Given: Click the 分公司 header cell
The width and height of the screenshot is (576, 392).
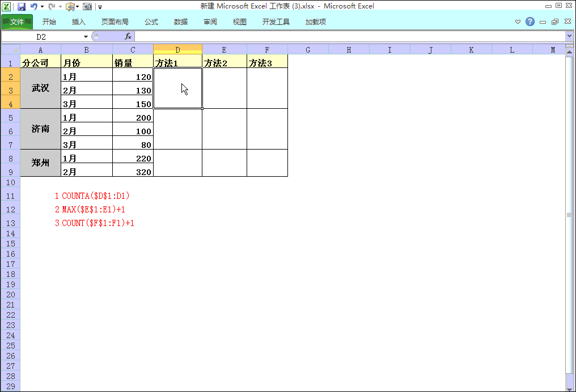Looking at the screenshot, I should tap(40, 61).
